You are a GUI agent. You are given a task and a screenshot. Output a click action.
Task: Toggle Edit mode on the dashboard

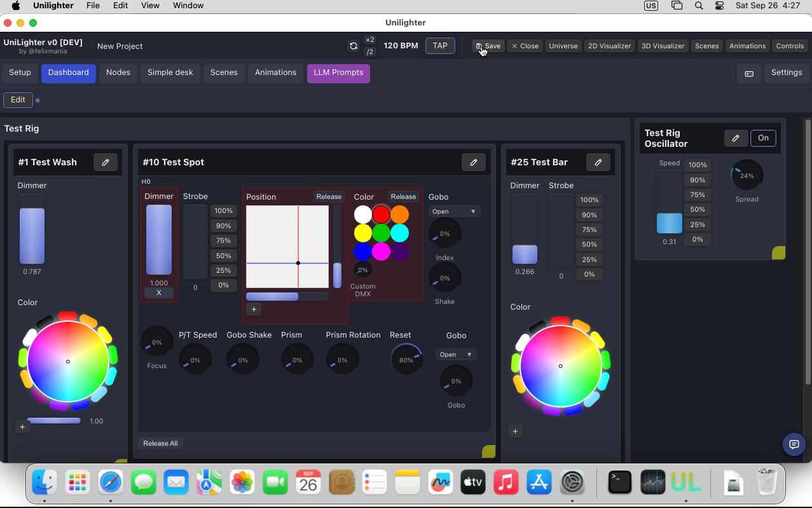pyautogui.click(x=18, y=100)
